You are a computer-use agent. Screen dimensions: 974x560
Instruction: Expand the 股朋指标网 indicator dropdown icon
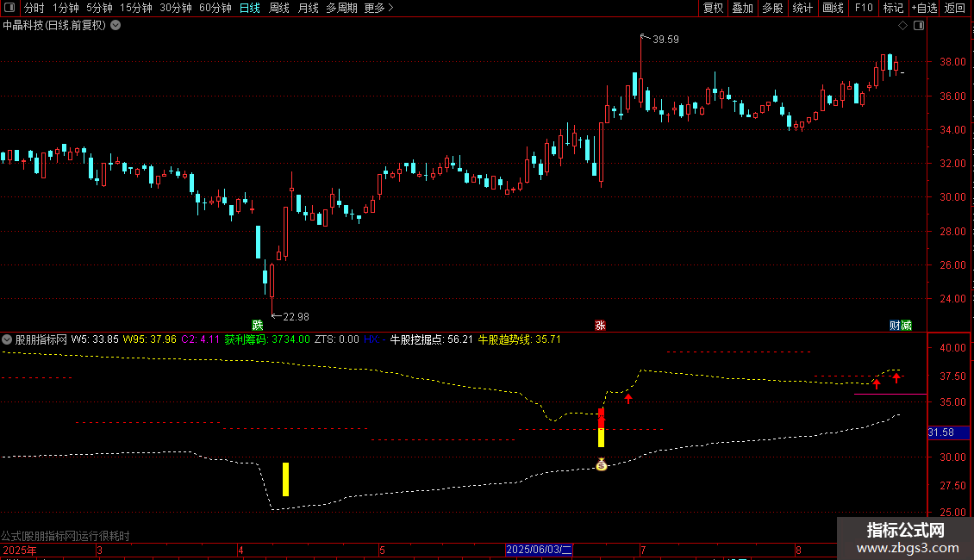click(x=7, y=339)
